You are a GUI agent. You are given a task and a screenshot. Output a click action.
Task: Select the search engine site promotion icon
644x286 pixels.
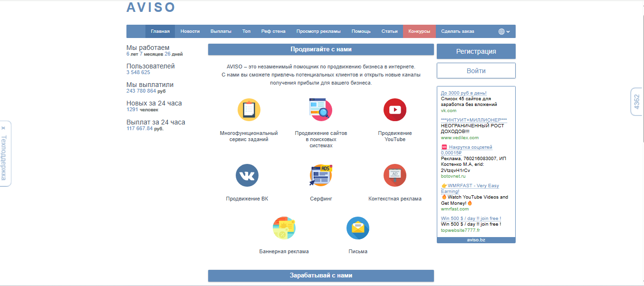(x=321, y=110)
